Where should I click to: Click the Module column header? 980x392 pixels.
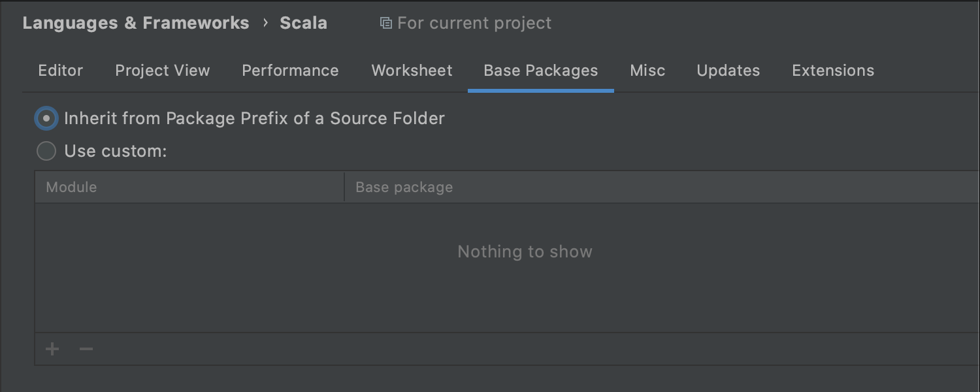[189, 188]
